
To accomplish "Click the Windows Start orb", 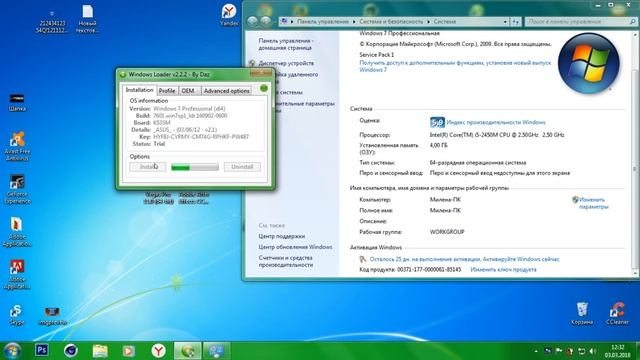I will (x=12, y=351).
